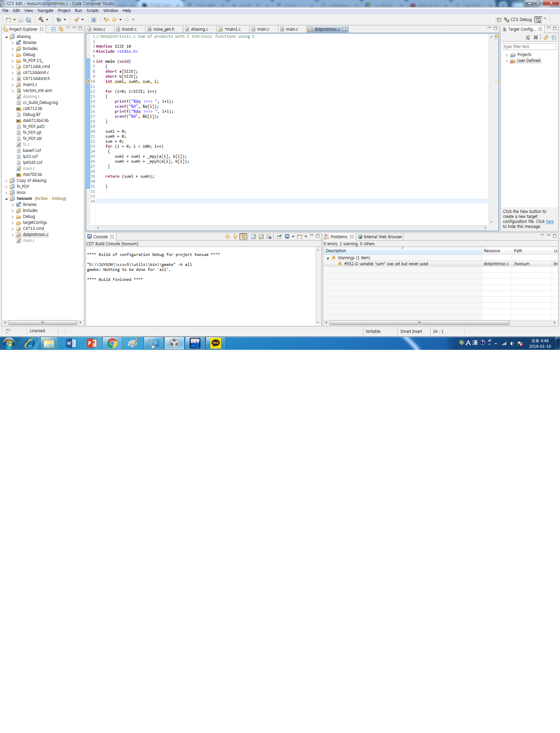Open Chrome from the taskbar
The width and height of the screenshot is (560, 733).
[112, 343]
